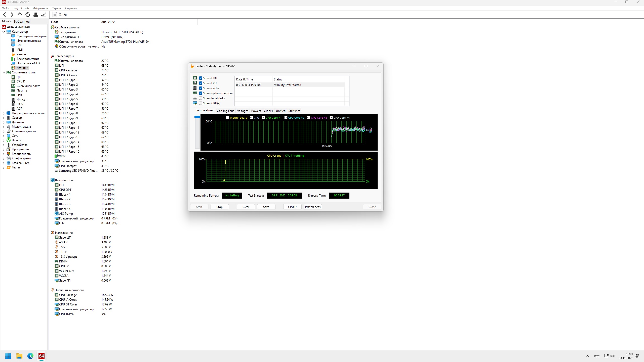This screenshot has width=644, height=362.
Task: Open the Сервис menu
Action: tap(56, 8)
